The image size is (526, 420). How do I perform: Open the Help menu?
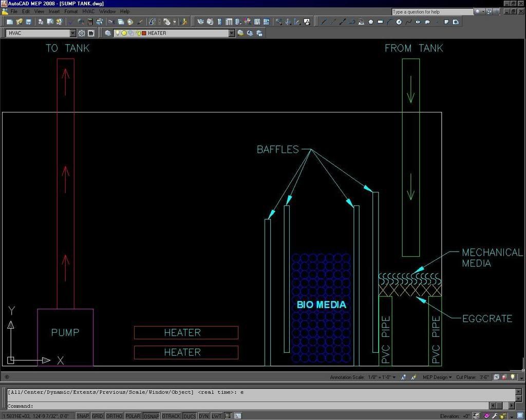point(125,11)
